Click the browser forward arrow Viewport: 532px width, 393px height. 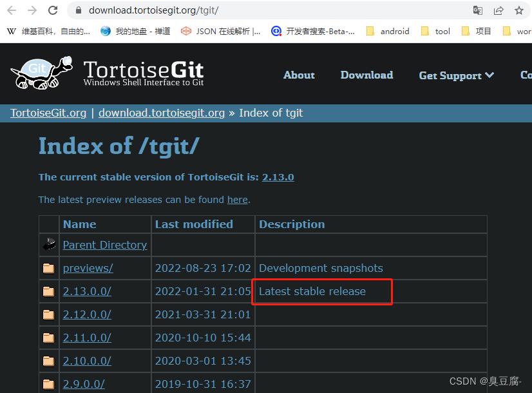[32, 10]
